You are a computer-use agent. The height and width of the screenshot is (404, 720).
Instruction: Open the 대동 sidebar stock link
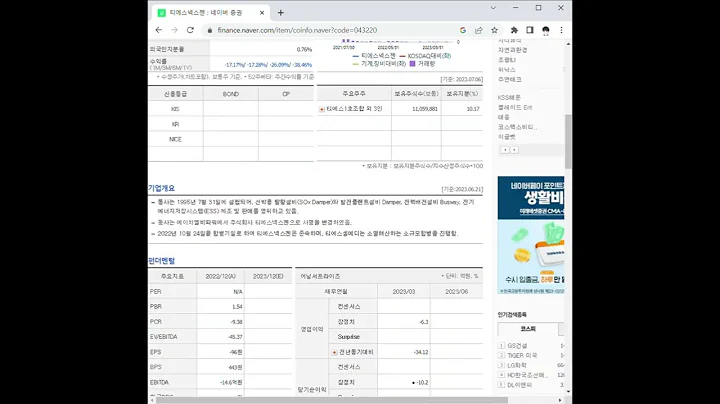(x=504, y=117)
